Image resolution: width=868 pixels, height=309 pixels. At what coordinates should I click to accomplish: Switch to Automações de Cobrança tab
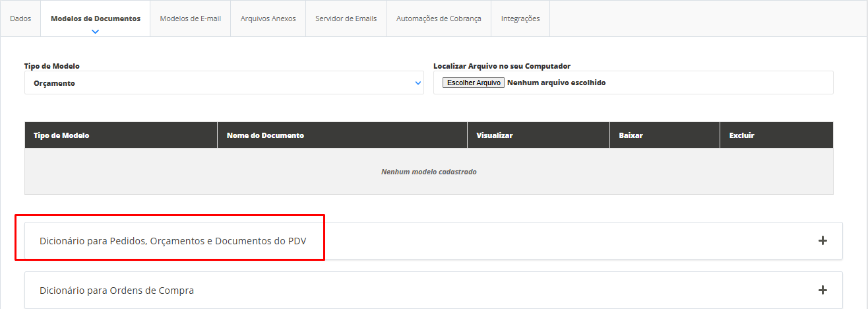click(439, 18)
